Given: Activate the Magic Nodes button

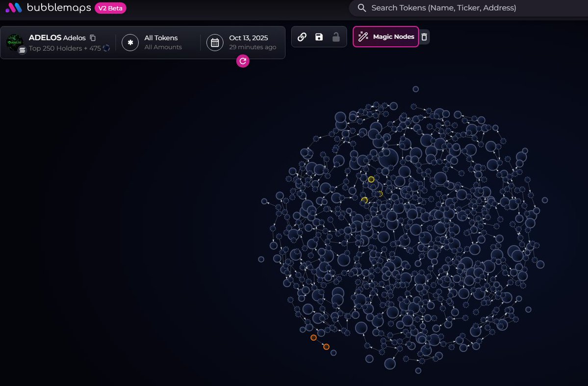Looking at the screenshot, I should (385, 37).
